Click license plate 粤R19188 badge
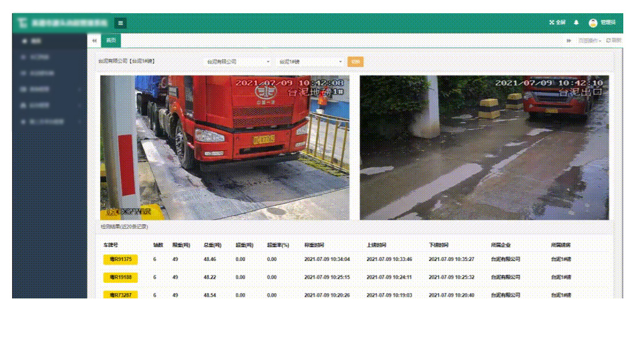Image resolution: width=644 pixels, height=345 pixels. pyautogui.click(x=121, y=277)
